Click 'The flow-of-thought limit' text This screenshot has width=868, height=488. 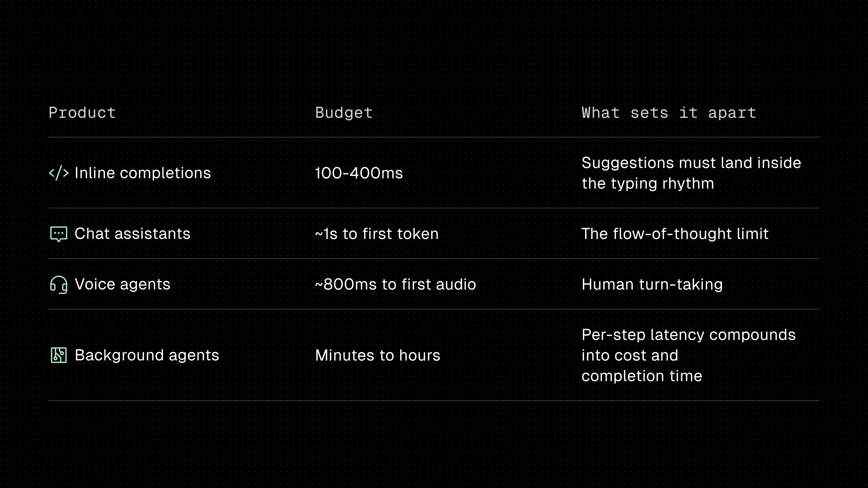[x=675, y=234]
